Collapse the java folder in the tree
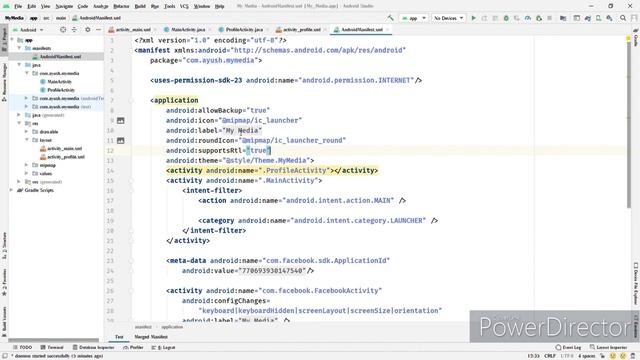This screenshot has width=640, height=360. 19,65
